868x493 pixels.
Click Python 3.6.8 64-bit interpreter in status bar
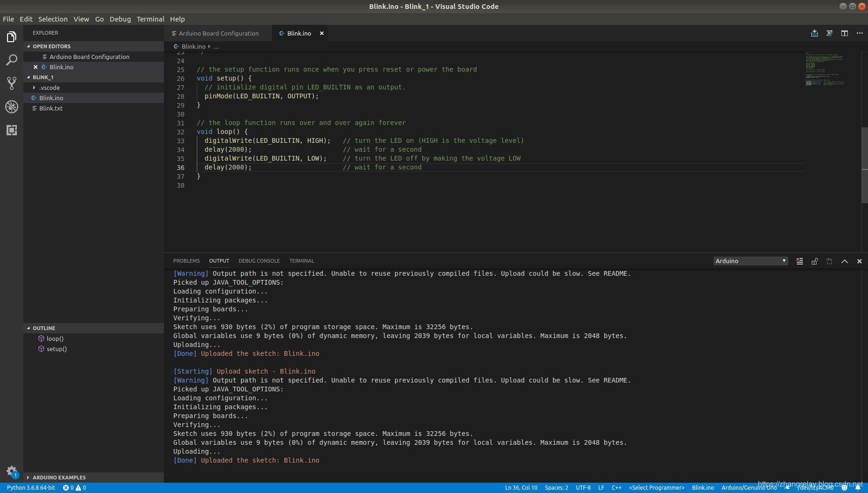pyautogui.click(x=31, y=488)
